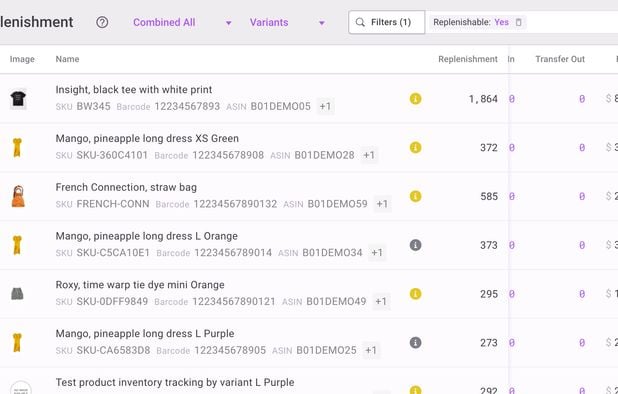Click yellow info icon for Mango XS Green
This screenshot has width=618, height=394.
coord(415,147)
